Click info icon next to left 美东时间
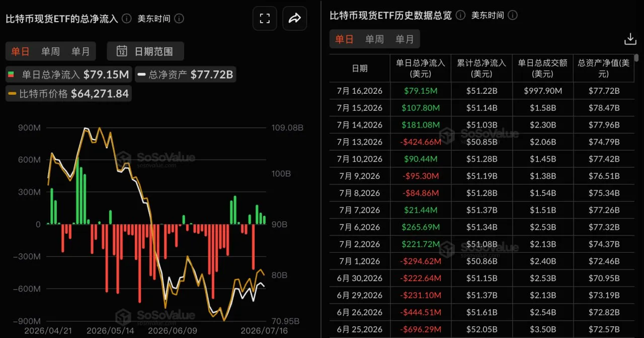Screen dimensions: 644x338 pyautogui.click(x=179, y=19)
